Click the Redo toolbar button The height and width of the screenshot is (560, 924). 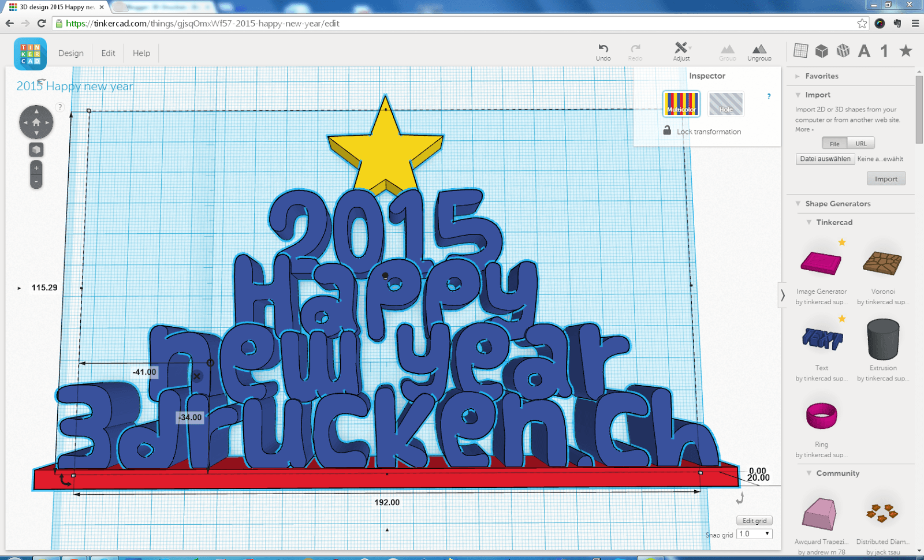(635, 52)
